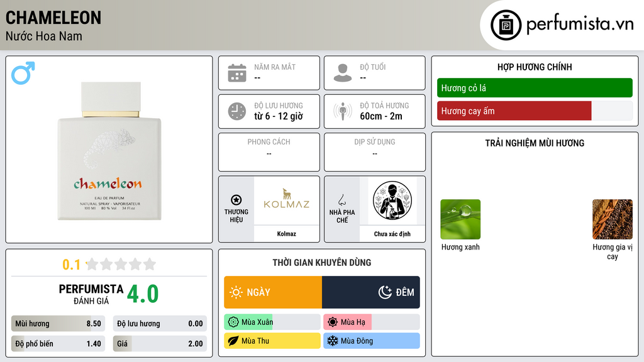Open the Hương xanh note thumbnail
Image resolution: width=644 pixels, height=362 pixels.
click(460, 219)
